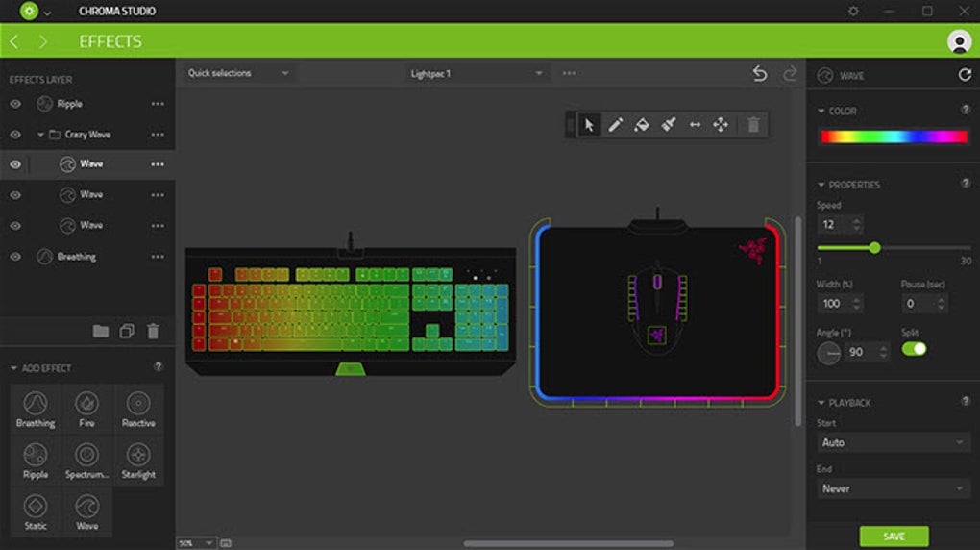Open help for Color section
Screen dimensions: 980x550
[x=966, y=110]
